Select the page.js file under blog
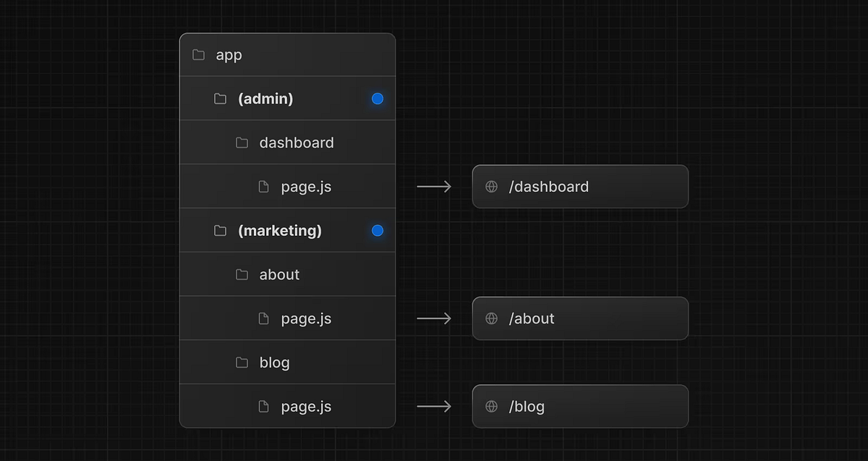 pos(305,406)
